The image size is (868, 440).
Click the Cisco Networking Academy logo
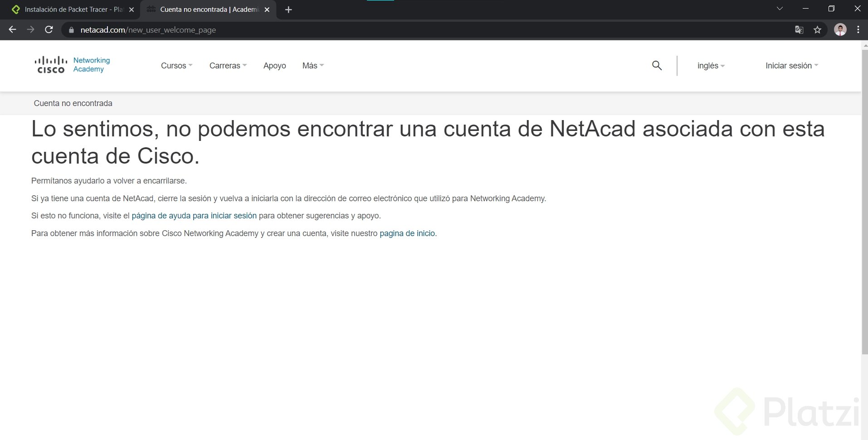point(72,65)
